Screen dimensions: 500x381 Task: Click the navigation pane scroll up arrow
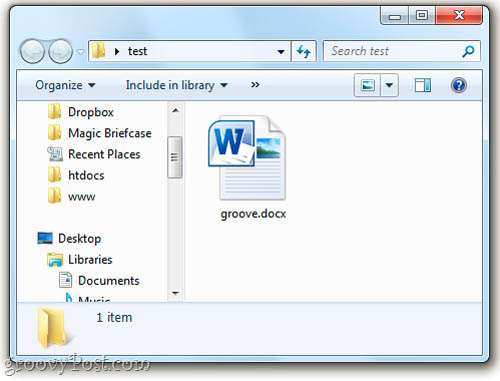pos(175,110)
